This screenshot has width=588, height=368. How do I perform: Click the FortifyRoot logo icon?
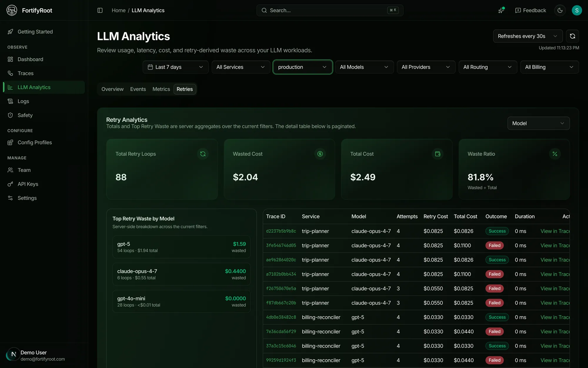coord(12,10)
